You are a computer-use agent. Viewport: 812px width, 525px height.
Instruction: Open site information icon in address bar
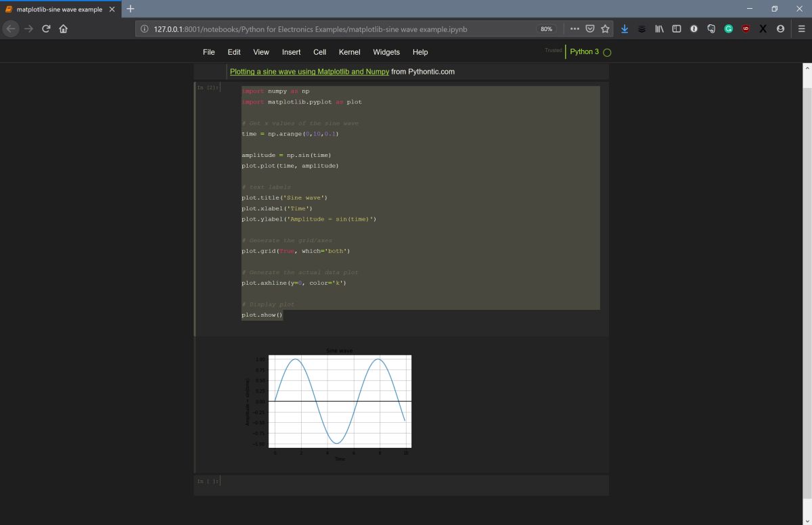[144, 29]
